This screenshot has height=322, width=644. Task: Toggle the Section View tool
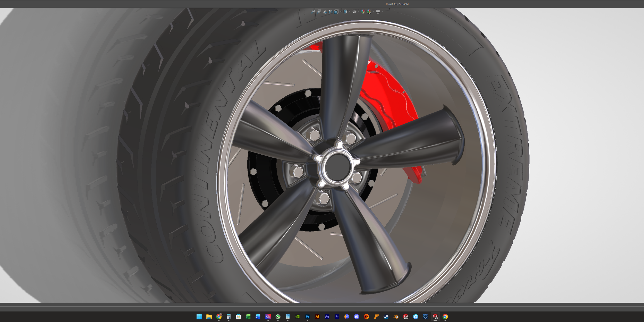(x=331, y=12)
